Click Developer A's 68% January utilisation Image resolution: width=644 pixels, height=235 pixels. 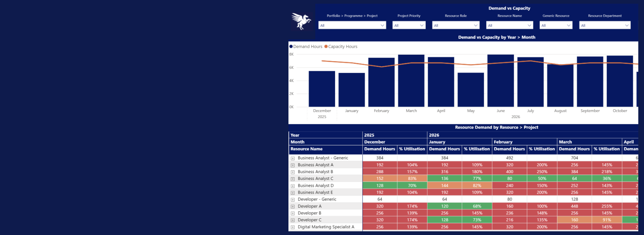click(477, 206)
